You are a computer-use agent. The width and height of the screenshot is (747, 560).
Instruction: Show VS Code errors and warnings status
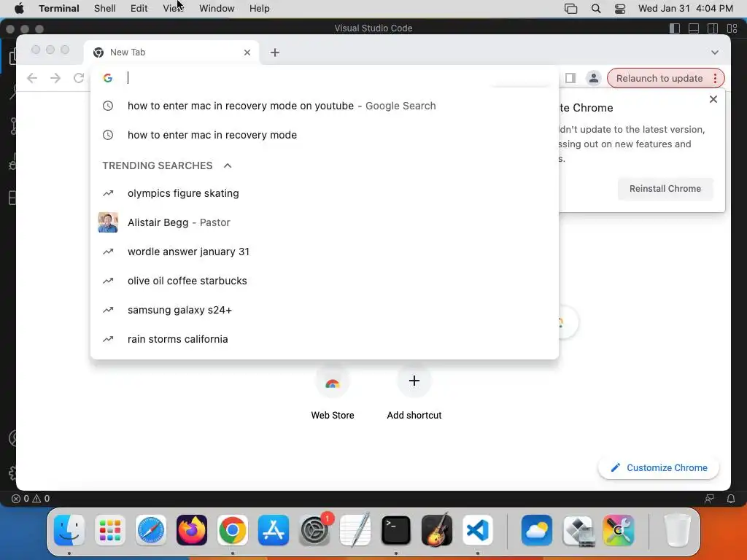31,499
